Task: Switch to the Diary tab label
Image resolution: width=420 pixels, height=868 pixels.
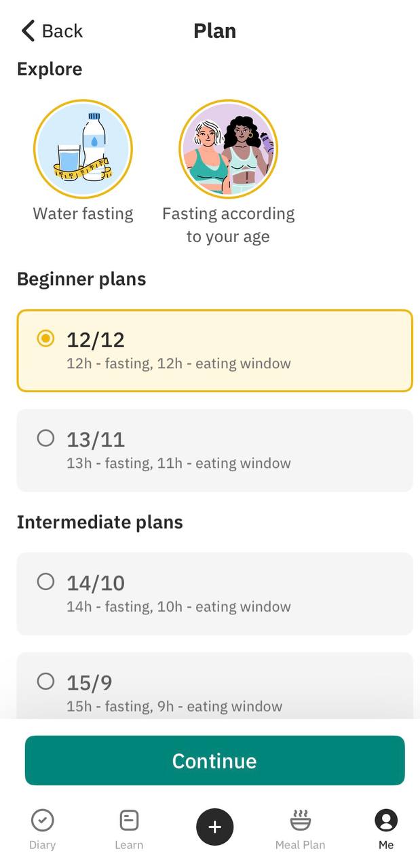Action: point(43,845)
